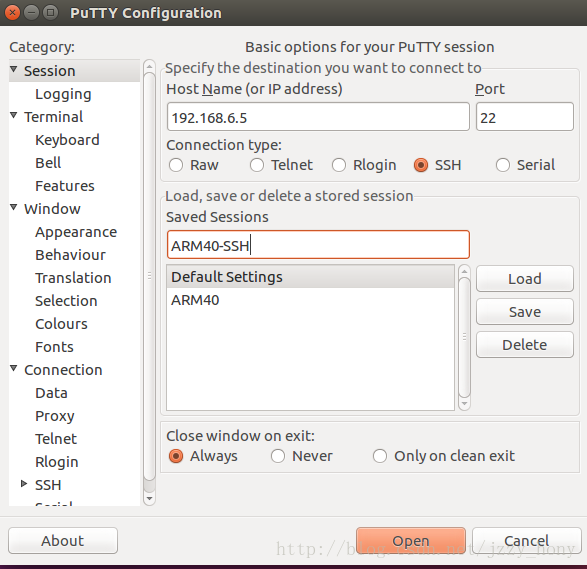Screen dimensions: 587x569
Task: Open the Window category
Action: tap(52, 209)
